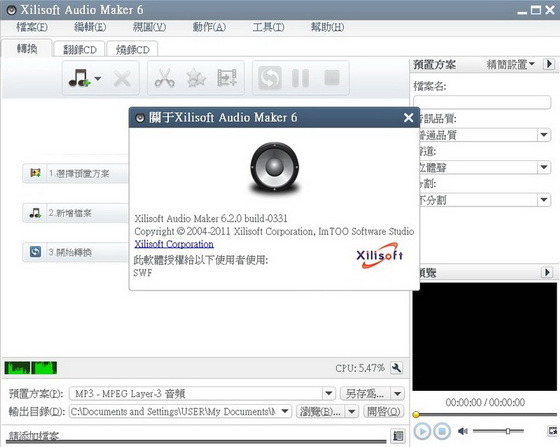Click the add to profile film icon
Screen dimensions: 560x447
[227, 78]
